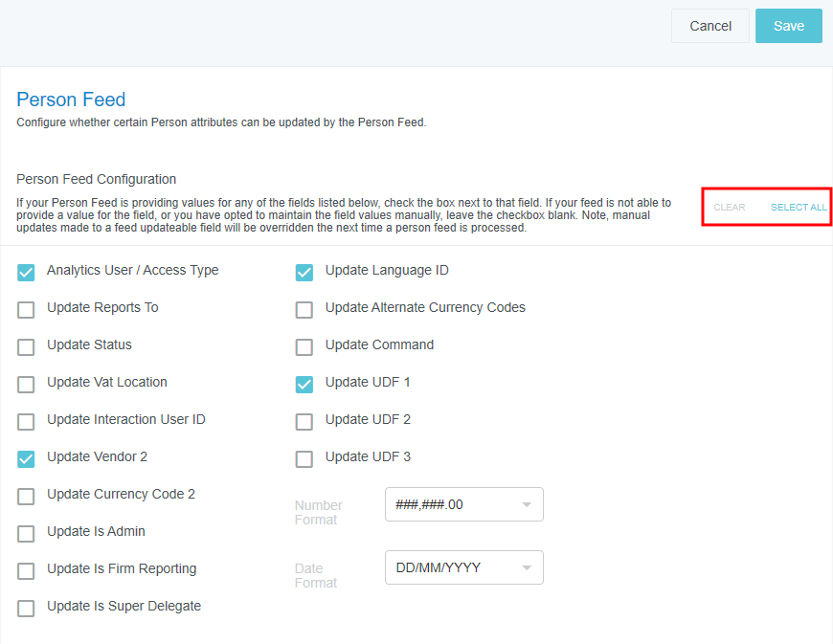Tick the Update UDF 3 checkbox
Screen dimensions: 833x644
coord(304,459)
